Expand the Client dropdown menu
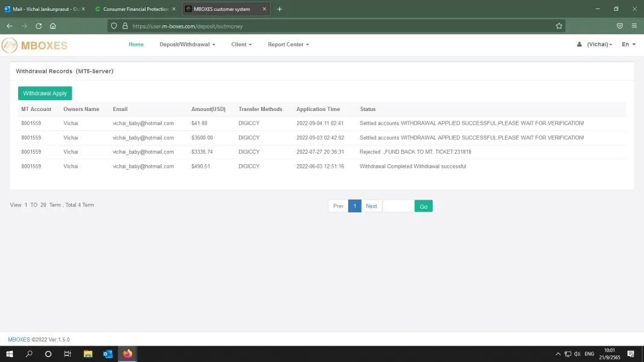This screenshot has width=644, height=362. coord(241,44)
